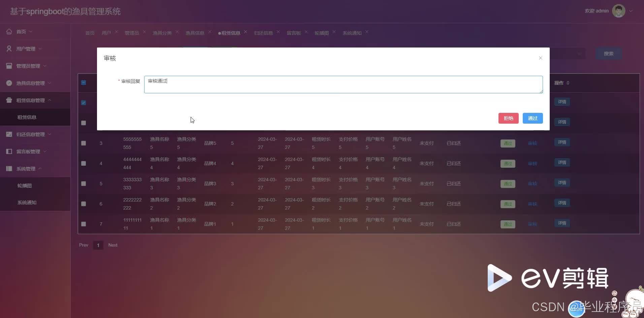The height and width of the screenshot is (318, 644).
Task: Expand the 首页 sidebar chevron
Action: click(31, 31)
